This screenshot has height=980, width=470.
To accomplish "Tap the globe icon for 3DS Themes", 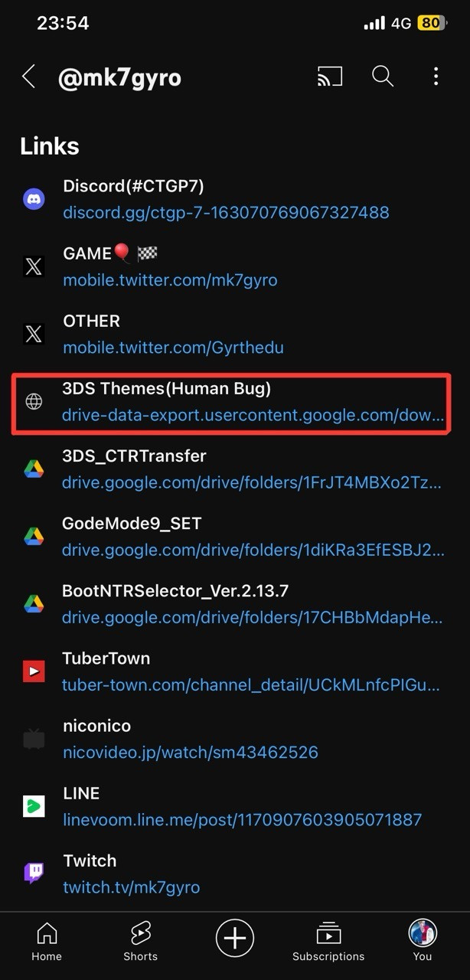I will (x=34, y=402).
